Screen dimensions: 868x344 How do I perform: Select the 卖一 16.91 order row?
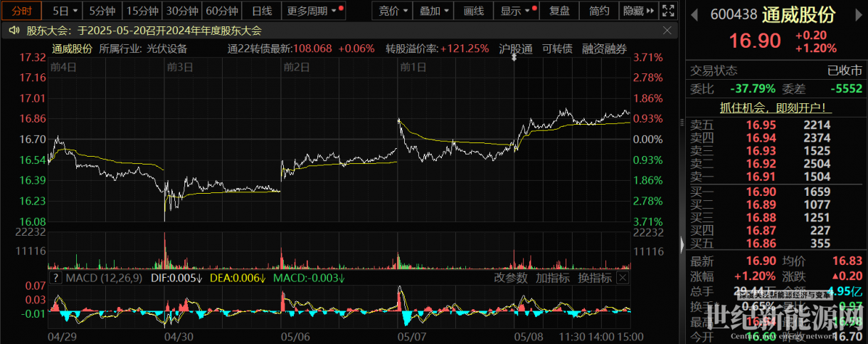776,177
